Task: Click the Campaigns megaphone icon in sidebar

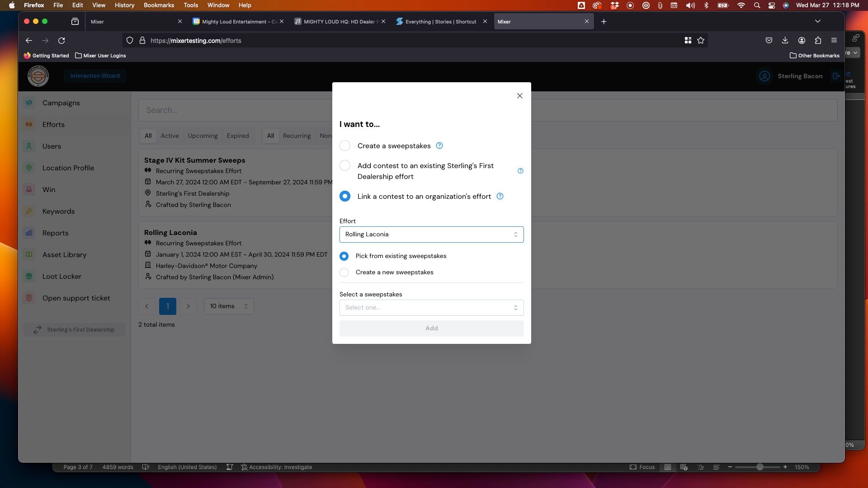Action: pos(29,103)
